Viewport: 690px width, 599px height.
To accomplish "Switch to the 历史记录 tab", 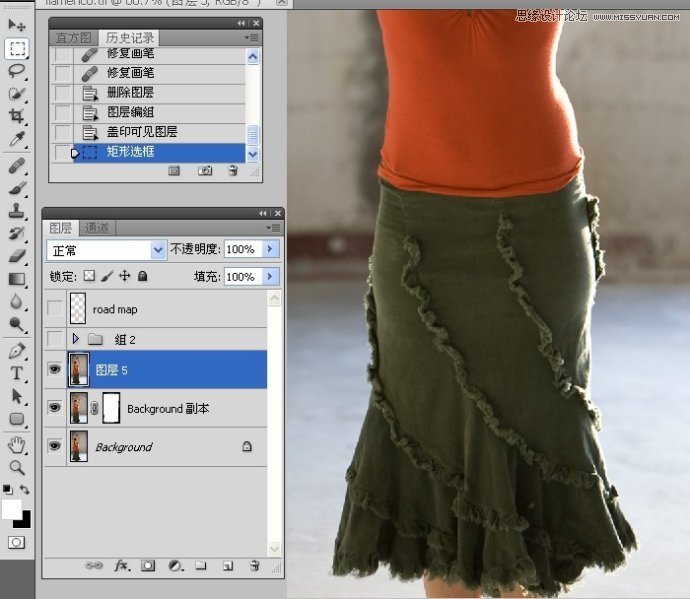I will tap(130, 38).
